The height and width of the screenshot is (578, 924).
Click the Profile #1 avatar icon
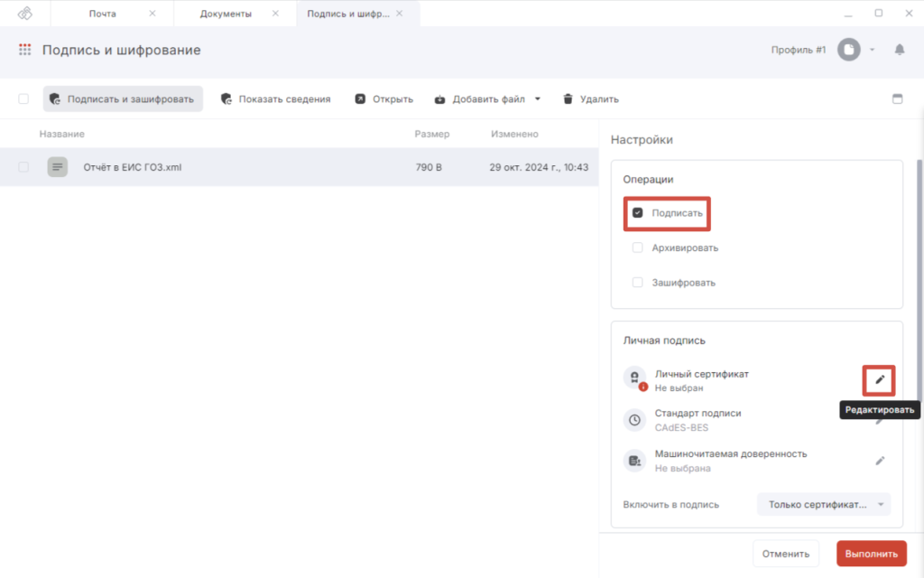point(849,50)
